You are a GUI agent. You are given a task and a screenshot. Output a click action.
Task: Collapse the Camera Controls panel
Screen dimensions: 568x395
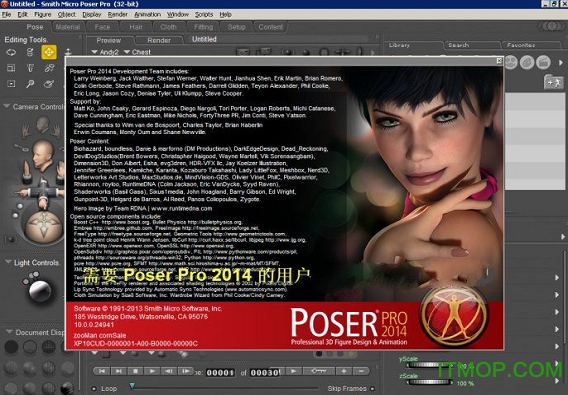7,106
